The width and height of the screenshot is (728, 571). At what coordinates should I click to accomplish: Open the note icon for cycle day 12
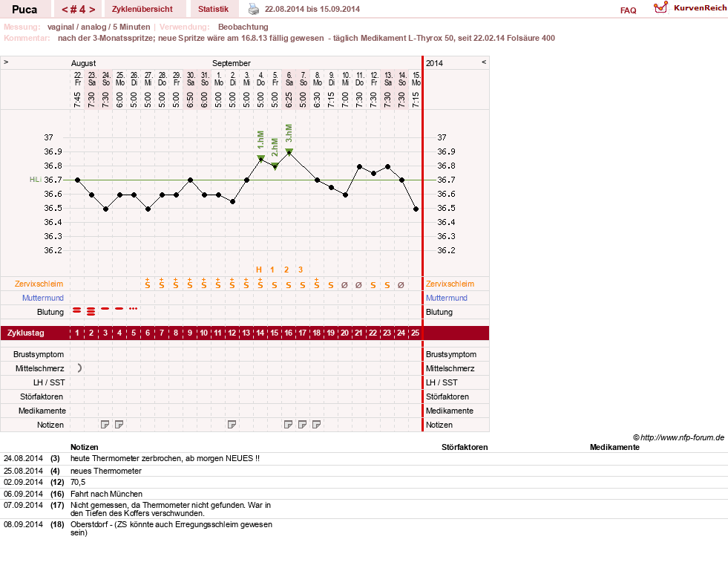point(232,424)
